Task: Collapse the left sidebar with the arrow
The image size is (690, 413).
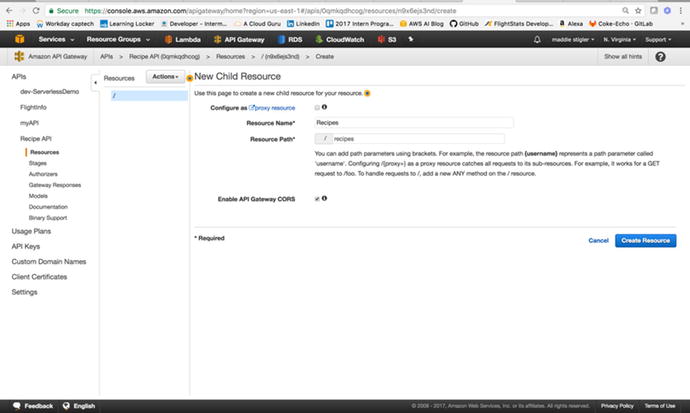Action: [x=95, y=82]
